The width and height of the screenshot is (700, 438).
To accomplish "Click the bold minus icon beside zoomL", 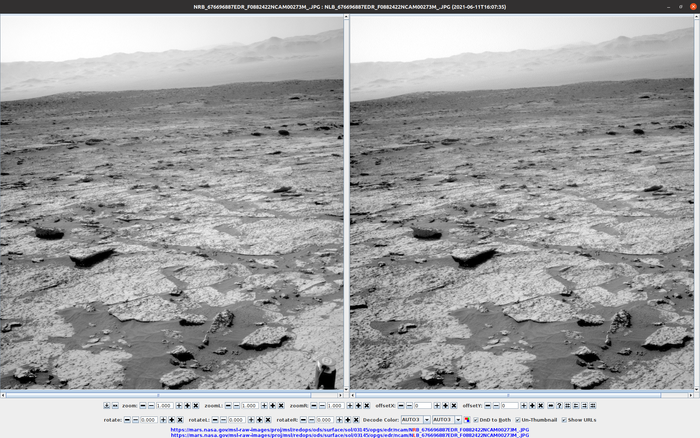I will click(226, 405).
